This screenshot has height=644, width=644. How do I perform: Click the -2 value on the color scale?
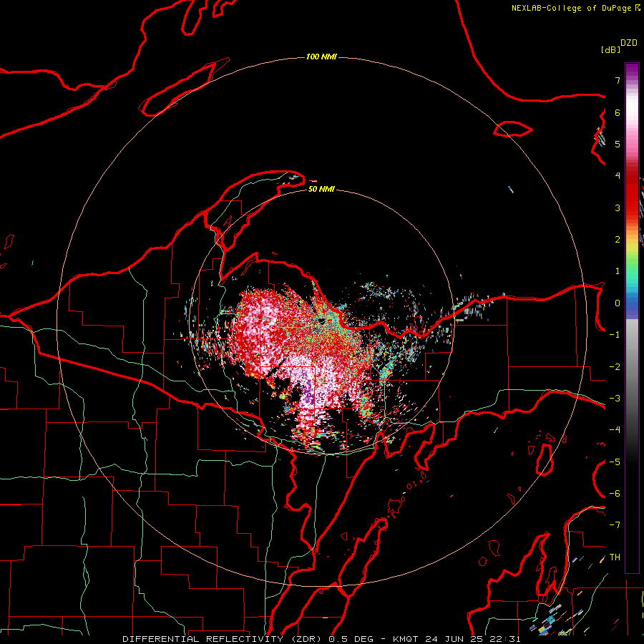[x=615, y=367]
